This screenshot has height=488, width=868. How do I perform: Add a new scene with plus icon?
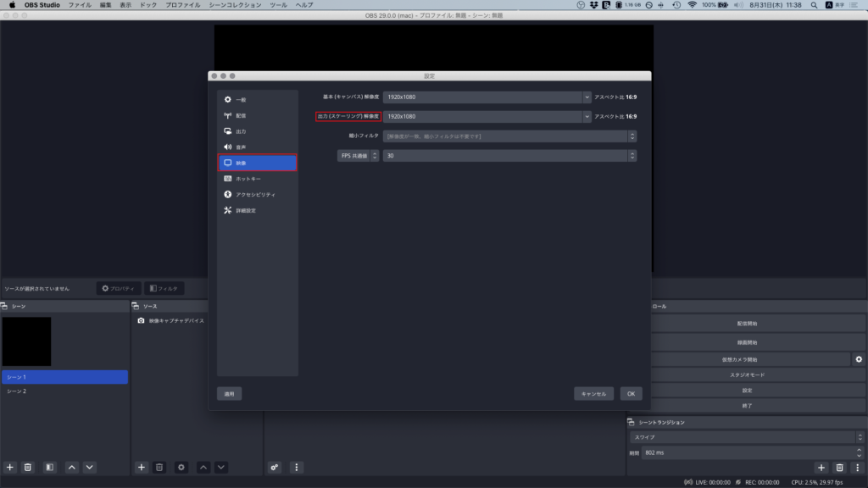(10, 467)
